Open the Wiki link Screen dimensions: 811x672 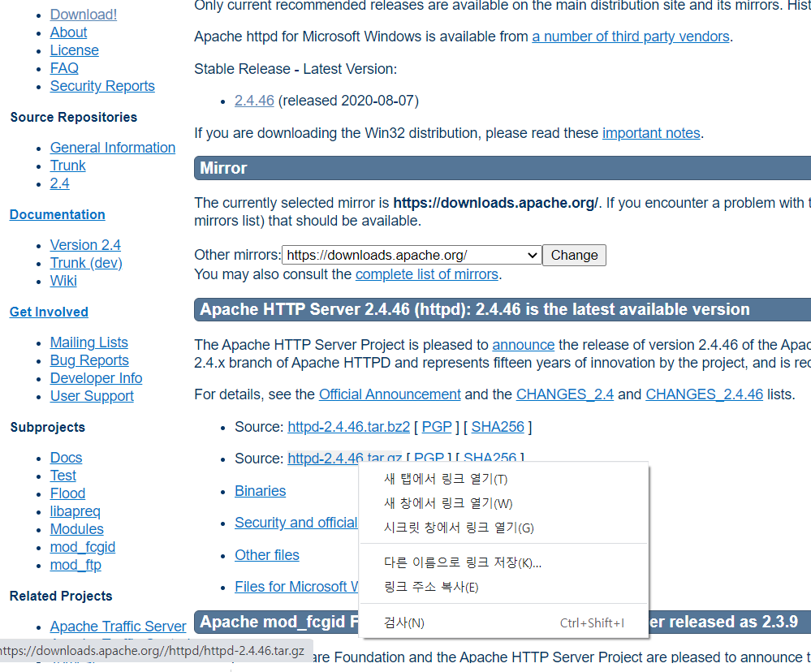click(63, 281)
